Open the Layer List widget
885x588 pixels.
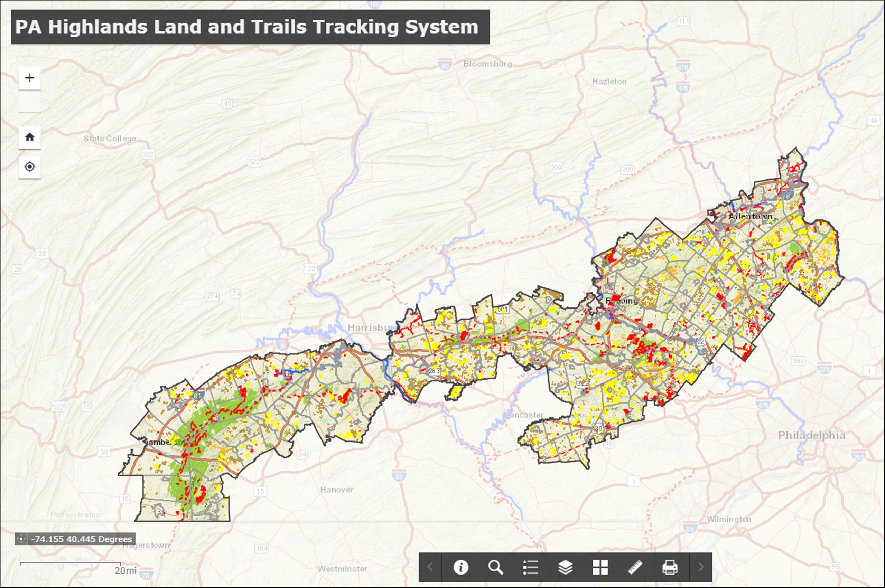click(566, 567)
